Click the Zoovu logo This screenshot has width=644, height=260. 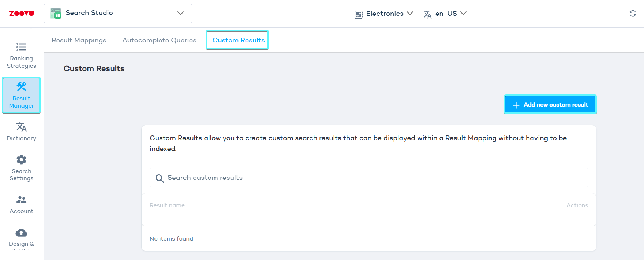pyautogui.click(x=21, y=14)
